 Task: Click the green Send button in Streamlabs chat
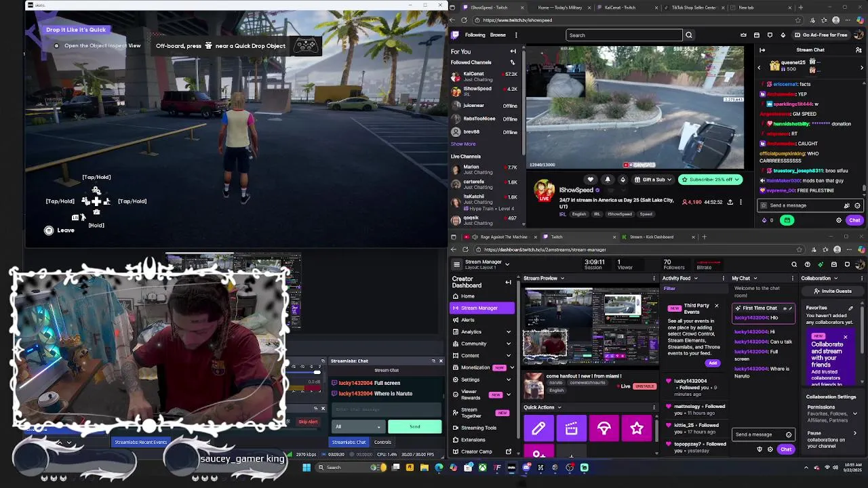414,426
